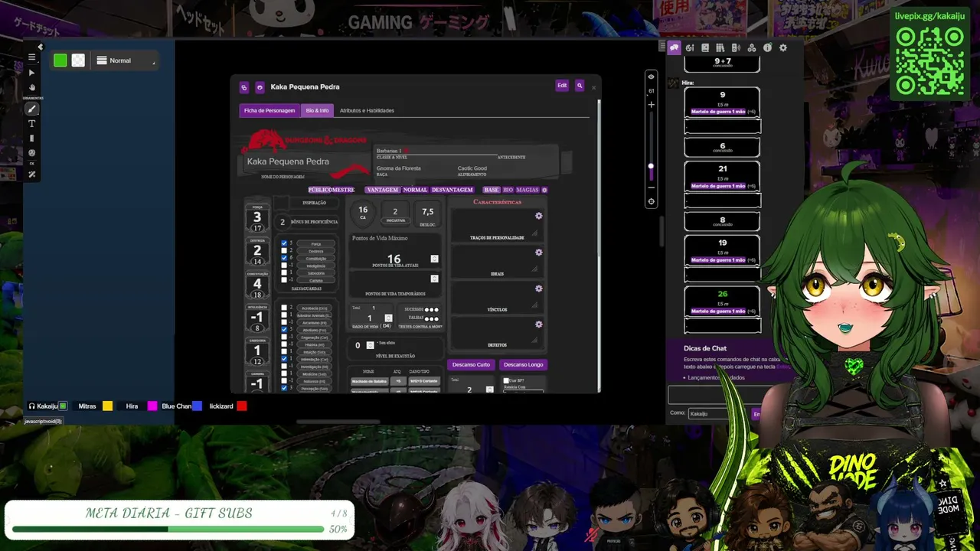Click the Descanso Curto button
The image size is (980, 551).
pos(471,364)
